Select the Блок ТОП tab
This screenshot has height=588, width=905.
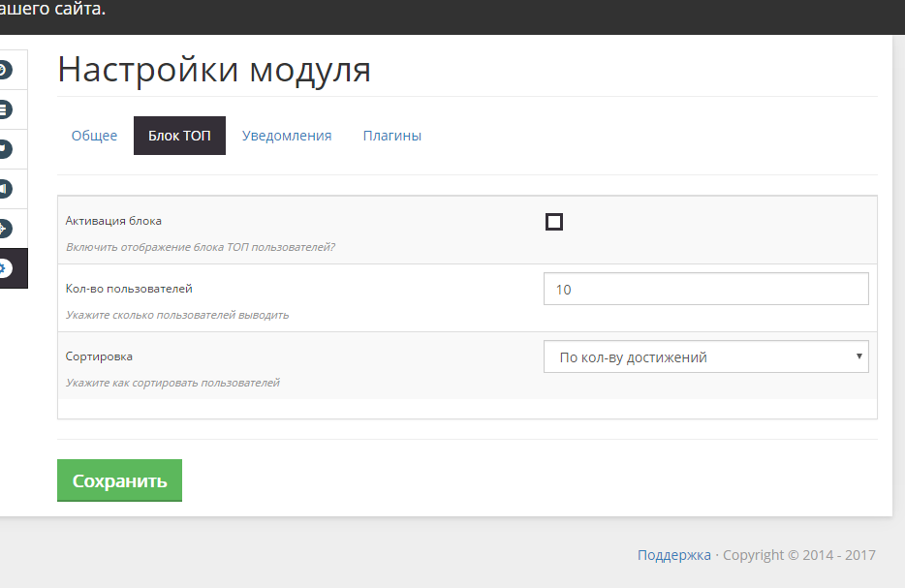(x=179, y=136)
